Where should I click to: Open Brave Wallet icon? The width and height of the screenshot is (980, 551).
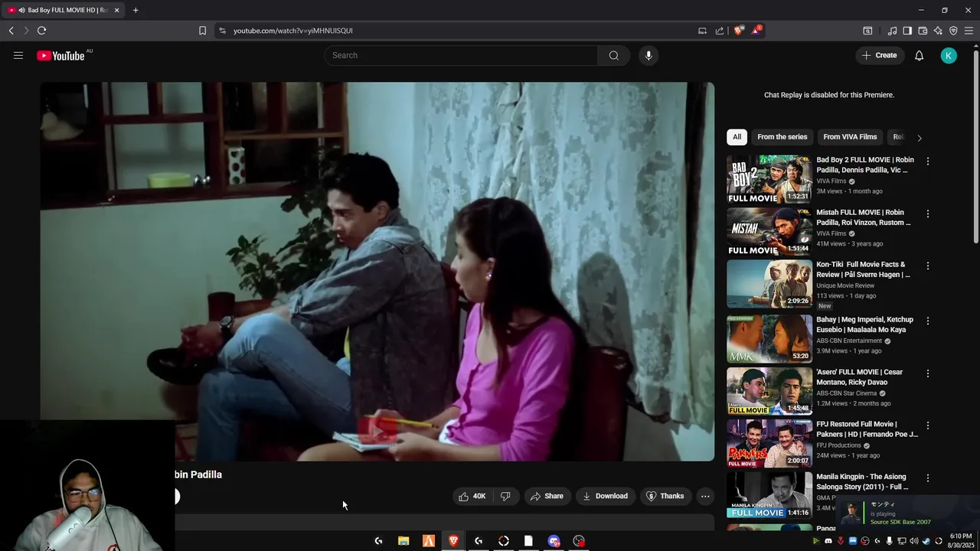[923, 31]
